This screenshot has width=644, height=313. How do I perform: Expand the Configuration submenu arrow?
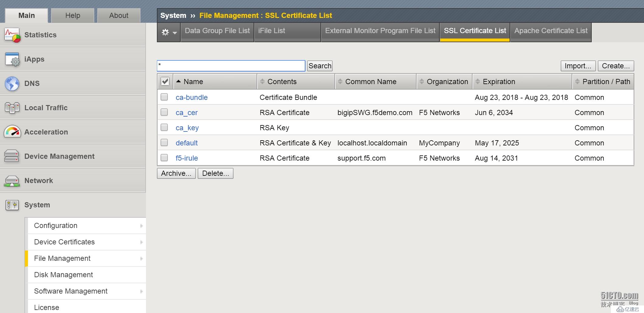click(141, 226)
